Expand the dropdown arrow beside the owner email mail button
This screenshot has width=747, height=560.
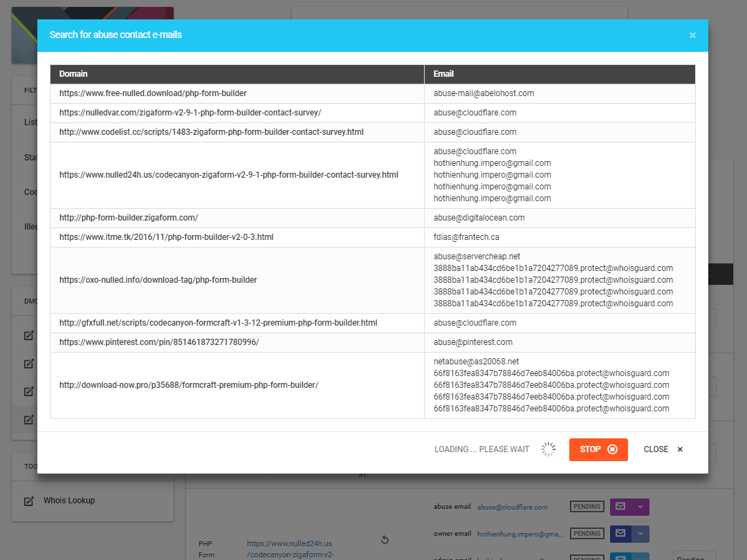tap(640, 534)
